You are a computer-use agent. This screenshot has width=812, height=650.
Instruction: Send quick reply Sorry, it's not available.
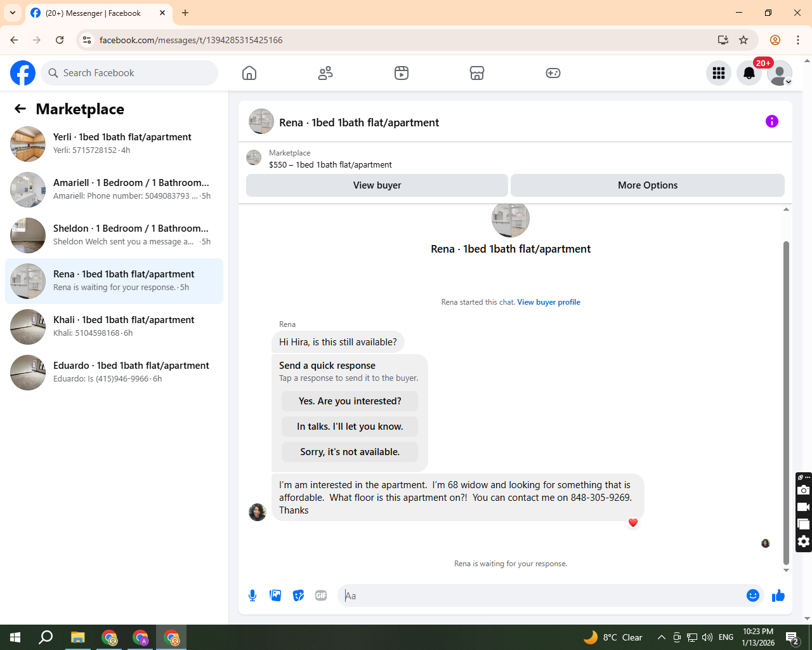(x=350, y=452)
